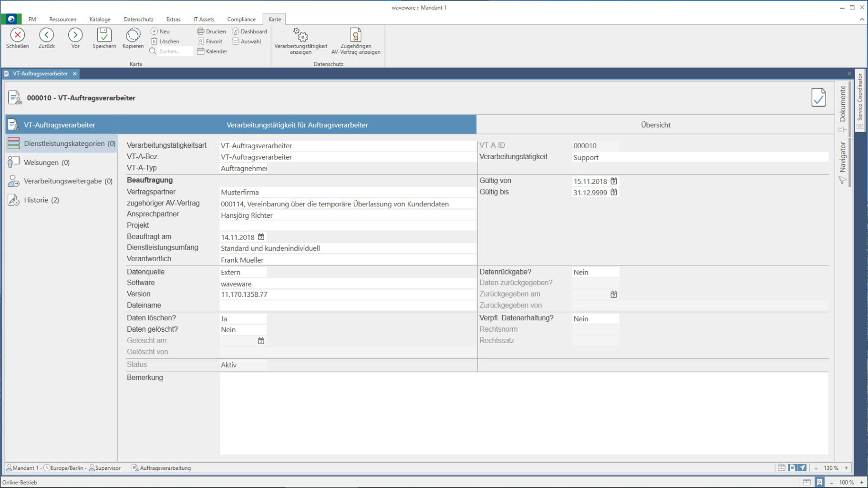Viewport: 868px width, 488px height.
Task: Go to next record with Vor
Action: pos(75,35)
